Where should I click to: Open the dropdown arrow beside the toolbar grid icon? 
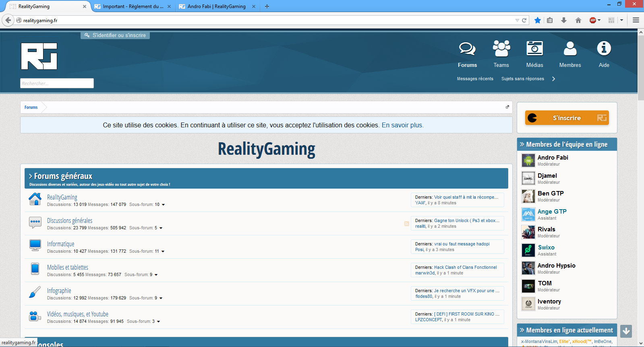pos(621,20)
